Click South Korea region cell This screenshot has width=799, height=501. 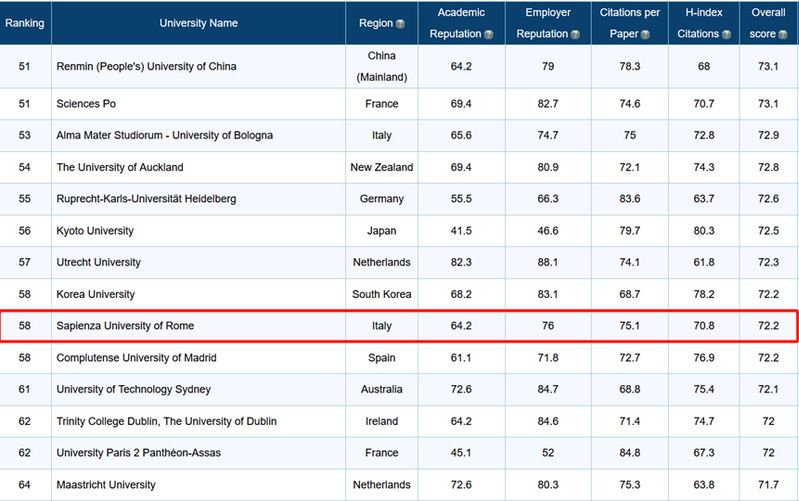pos(381,294)
